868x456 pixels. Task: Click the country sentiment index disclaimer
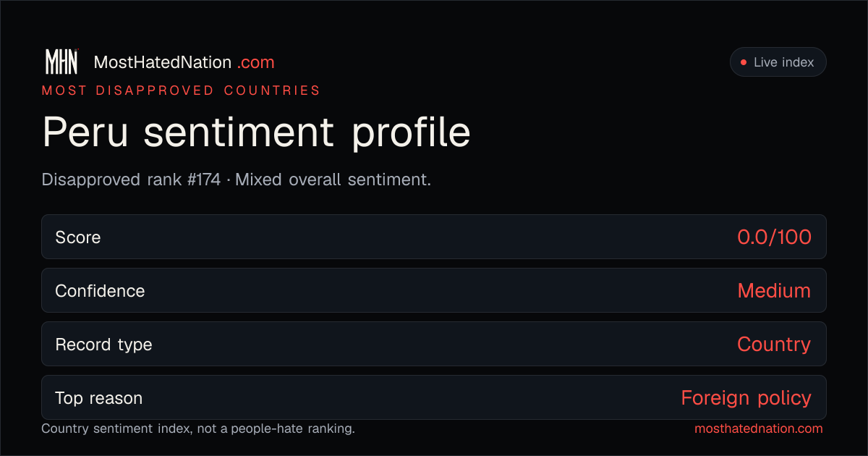pyautogui.click(x=198, y=428)
